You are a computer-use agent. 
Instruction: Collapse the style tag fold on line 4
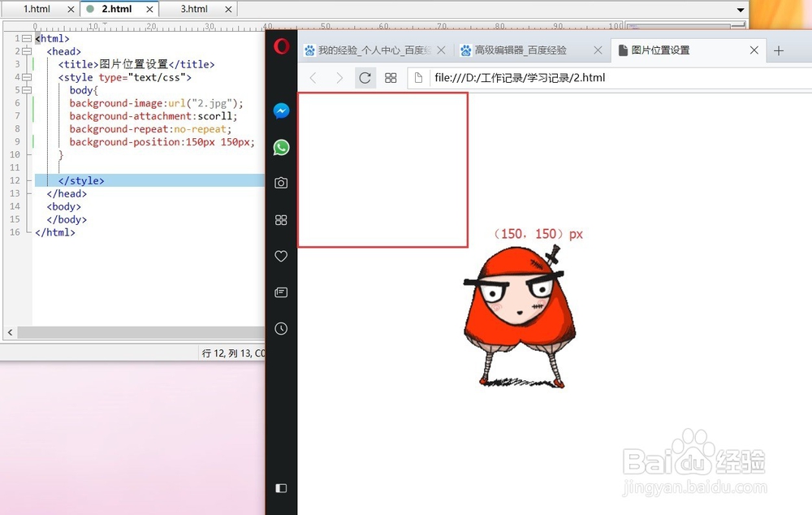click(27, 77)
